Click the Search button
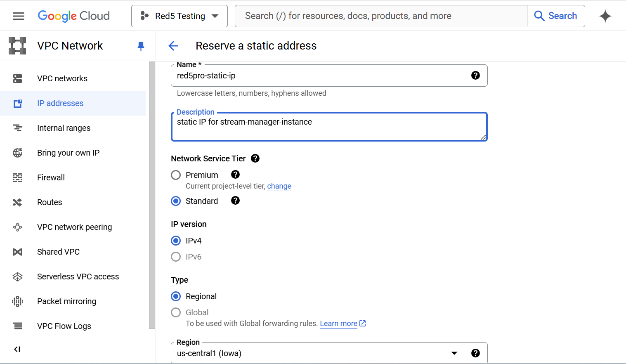Screen dimensions: 626x364 (556, 16)
